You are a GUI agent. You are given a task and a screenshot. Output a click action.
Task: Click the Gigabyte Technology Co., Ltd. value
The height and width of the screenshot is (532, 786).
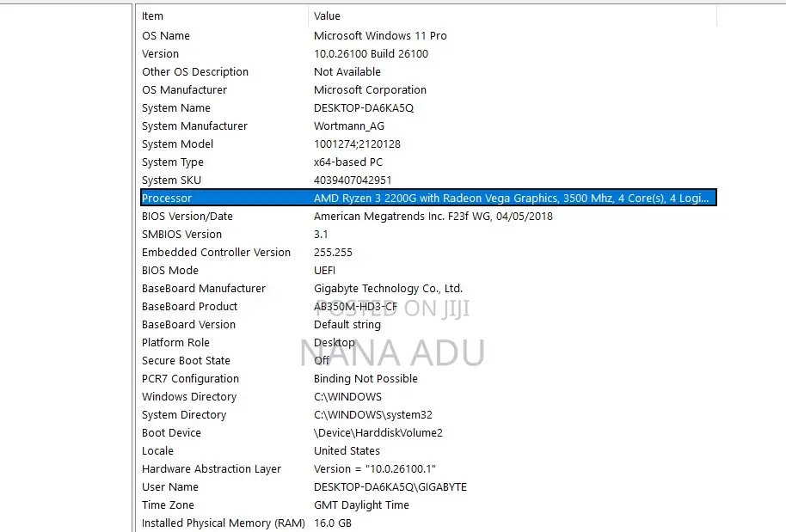coord(388,289)
